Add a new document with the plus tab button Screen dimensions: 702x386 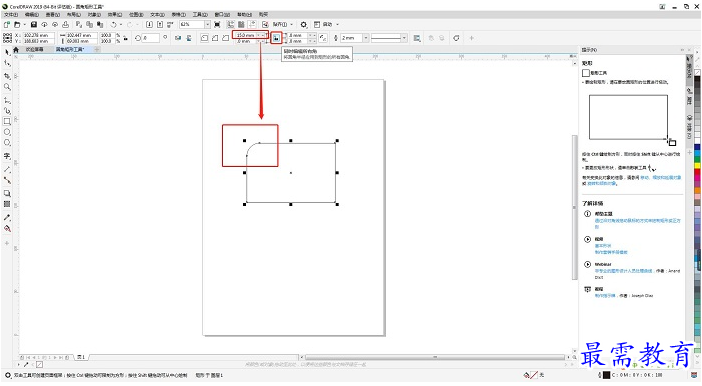97,49
